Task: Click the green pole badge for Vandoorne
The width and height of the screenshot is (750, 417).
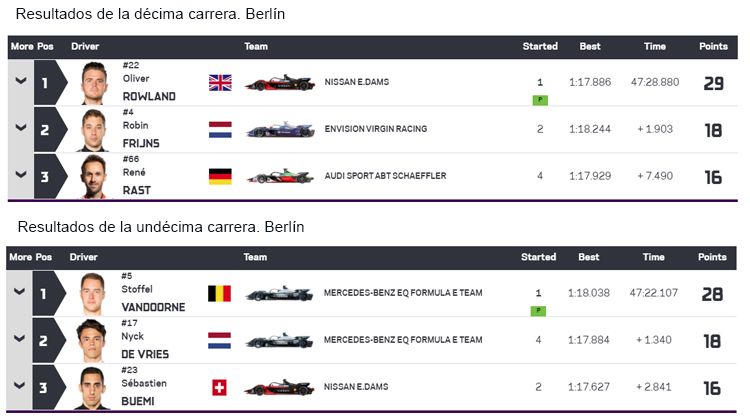Action: point(538,311)
